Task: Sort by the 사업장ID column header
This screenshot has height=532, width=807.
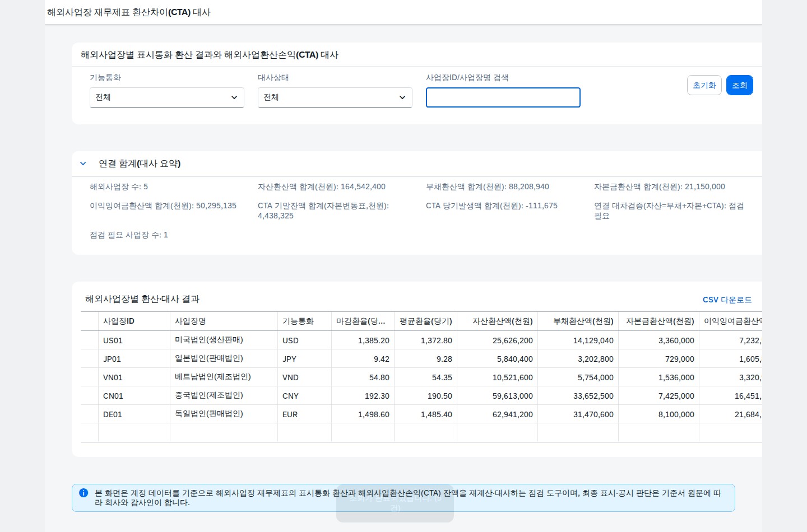Action: [134, 321]
